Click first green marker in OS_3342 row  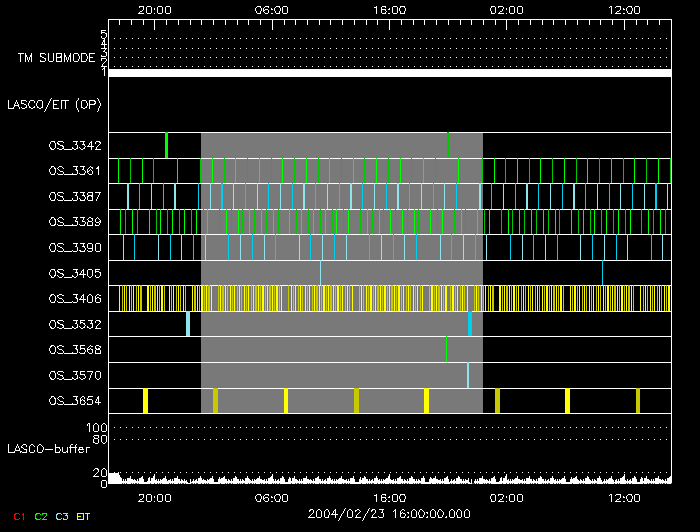pos(167,145)
